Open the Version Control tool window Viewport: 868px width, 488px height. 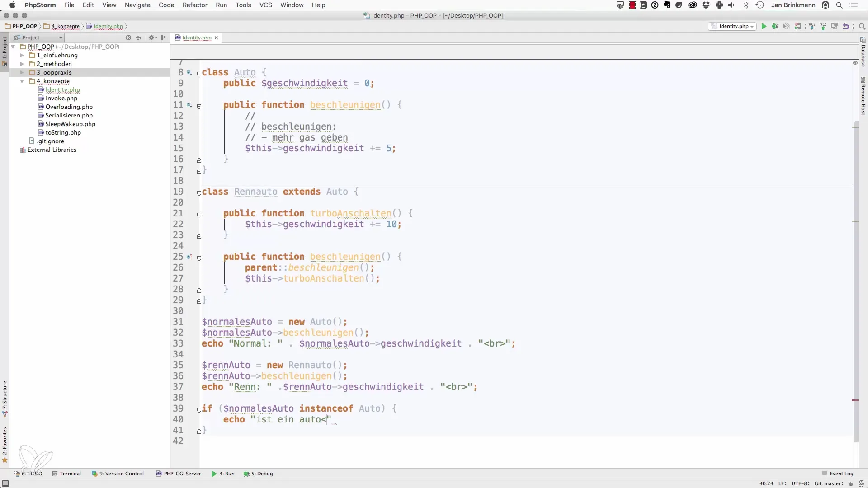118,474
